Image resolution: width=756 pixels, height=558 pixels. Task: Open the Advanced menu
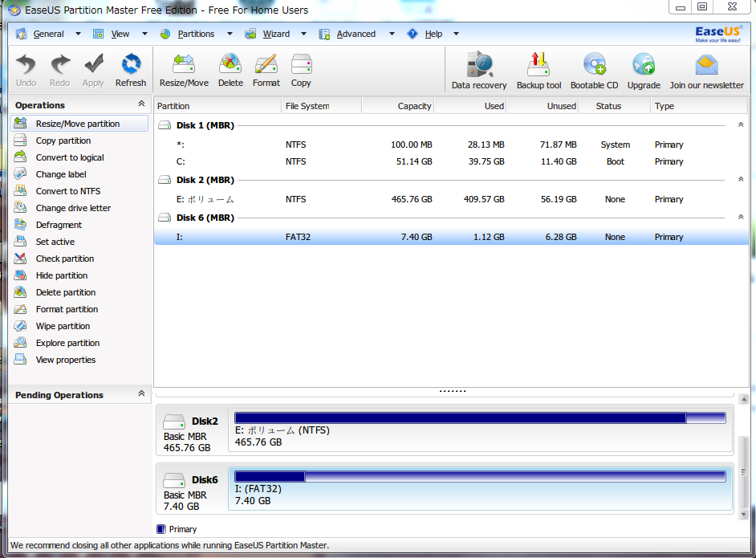click(x=356, y=34)
